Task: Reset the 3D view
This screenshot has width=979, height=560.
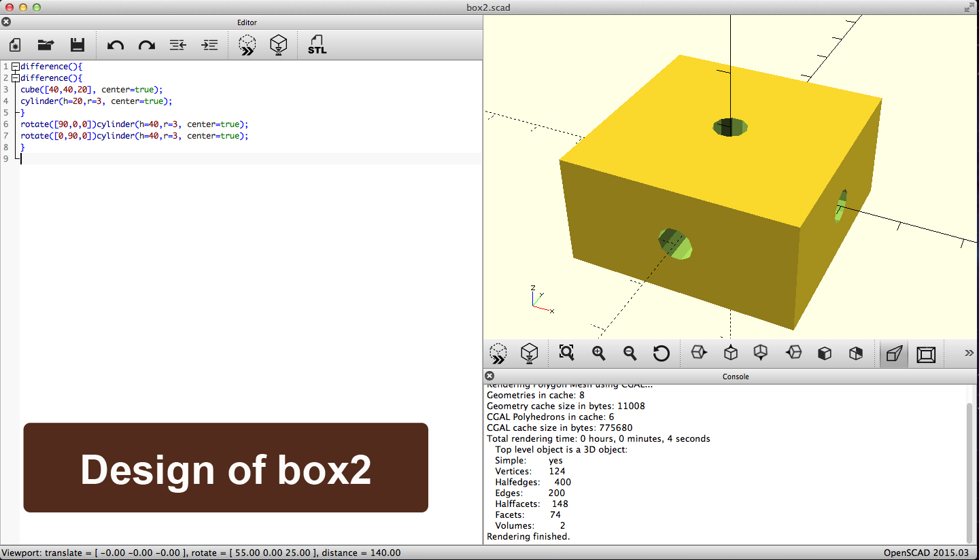Action: click(662, 353)
